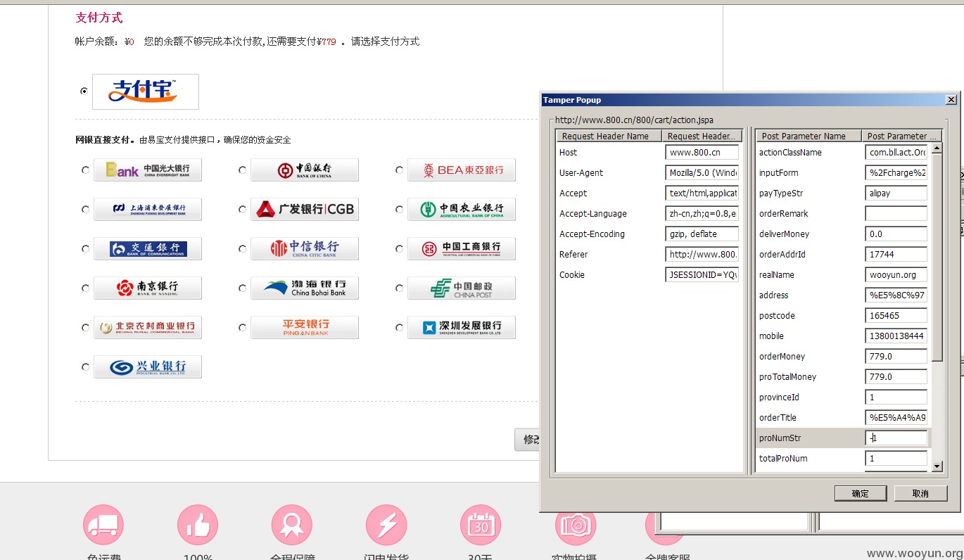Close the Tamper Popup window
The width and height of the screenshot is (964, 560).
point(951,100)
